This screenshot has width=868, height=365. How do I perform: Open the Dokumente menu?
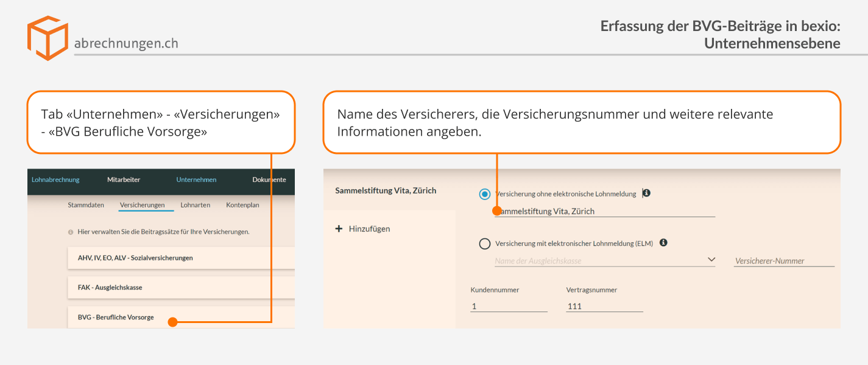(269, 179)
